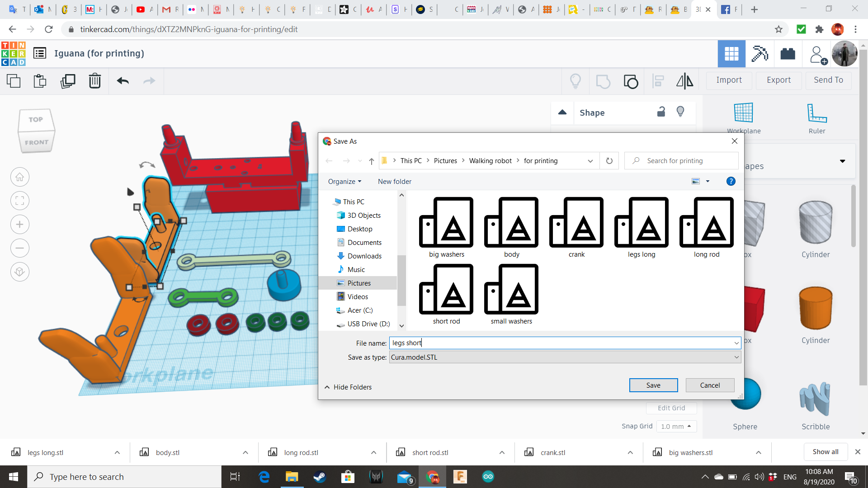Click the Save button

(653, 385)
